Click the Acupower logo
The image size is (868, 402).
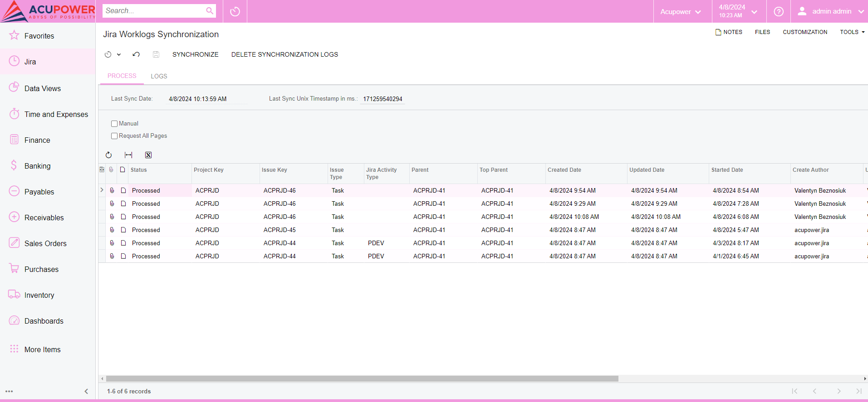pos(48,11)
